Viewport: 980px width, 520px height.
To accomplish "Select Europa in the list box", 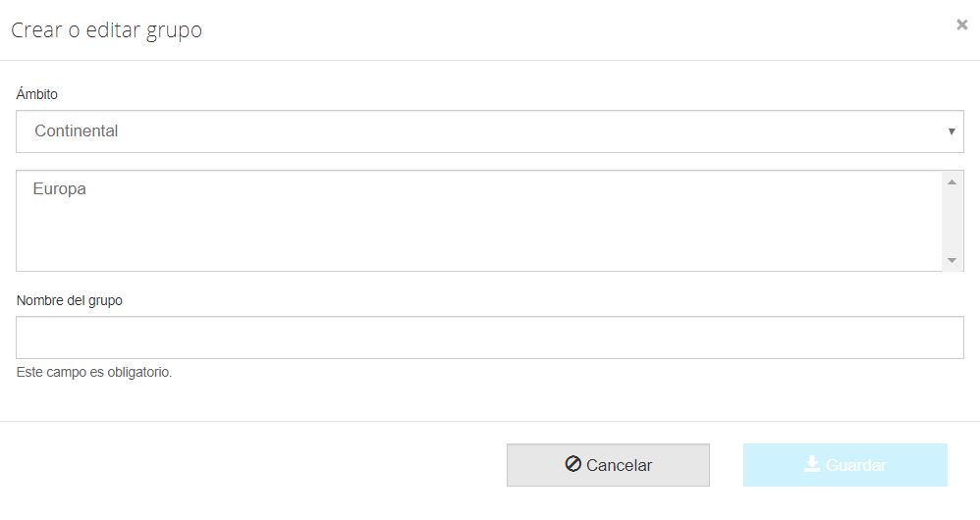I will tap(60, 189).
